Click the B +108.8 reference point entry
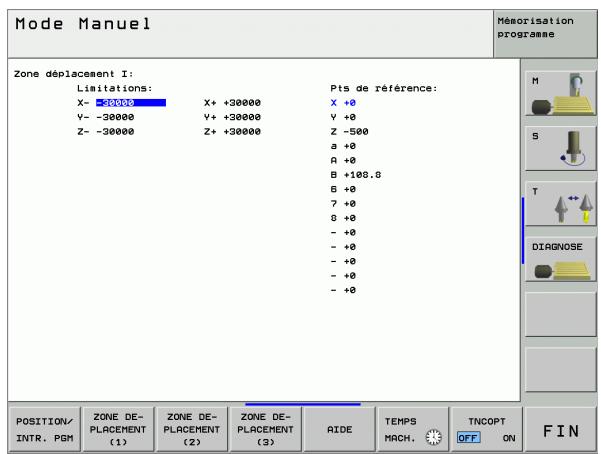Image resolution: width=601 pixels, height=454 pixels. click(x=356, y=175)
